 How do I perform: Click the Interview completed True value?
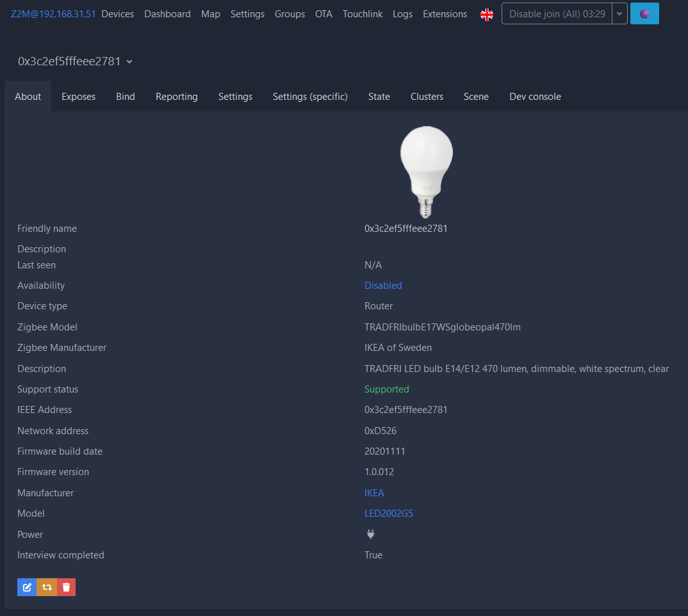pyautogui.click(x=373, y=555)
